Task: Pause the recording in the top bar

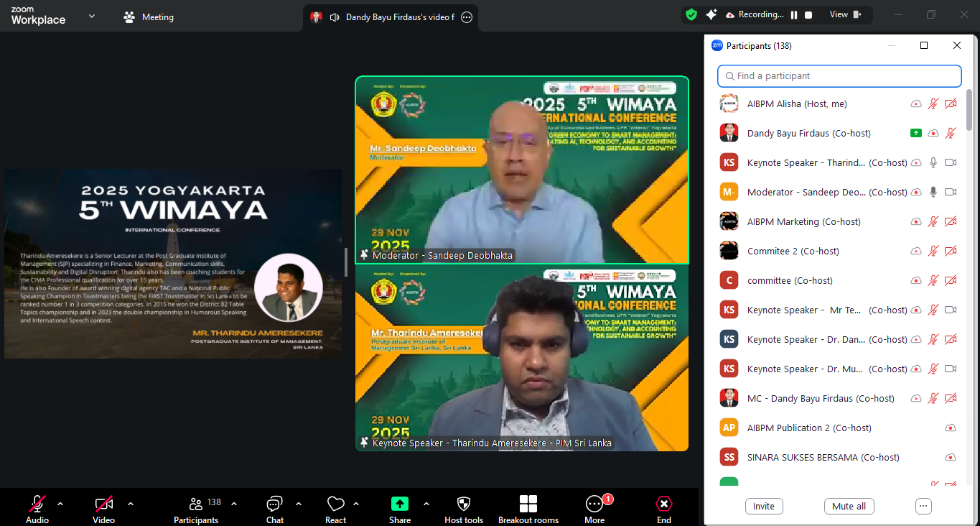Action: [794, 14]
